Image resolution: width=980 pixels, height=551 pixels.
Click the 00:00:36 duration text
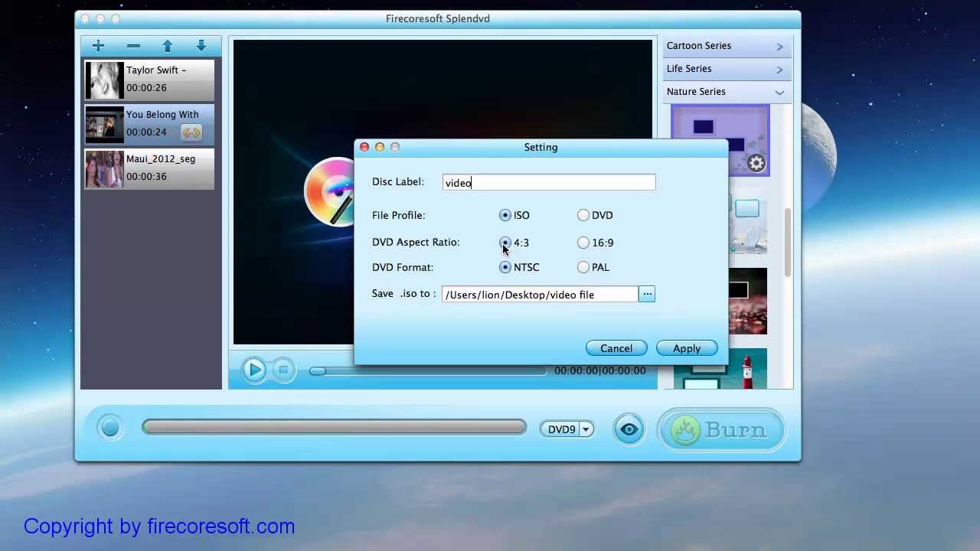tap(146, 177)
